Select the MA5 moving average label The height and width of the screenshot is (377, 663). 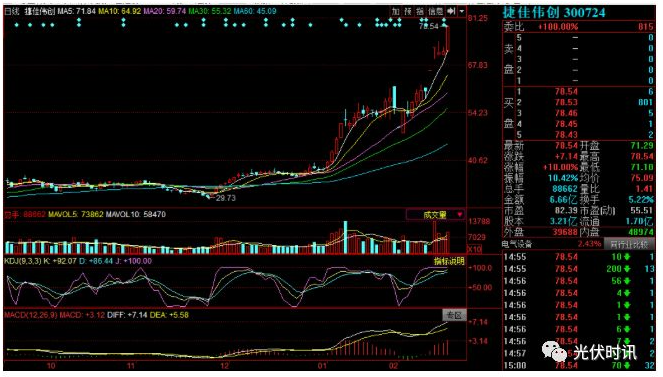pos(77,11)
